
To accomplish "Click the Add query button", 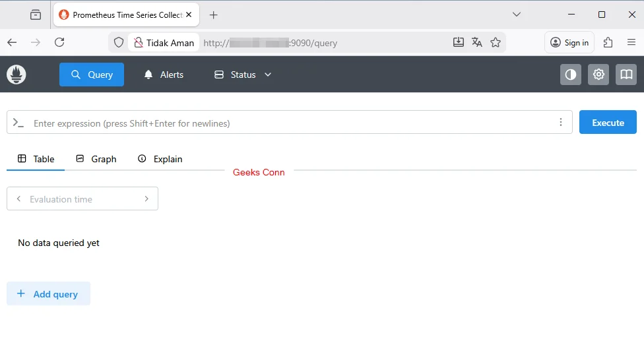I will 48,293.
